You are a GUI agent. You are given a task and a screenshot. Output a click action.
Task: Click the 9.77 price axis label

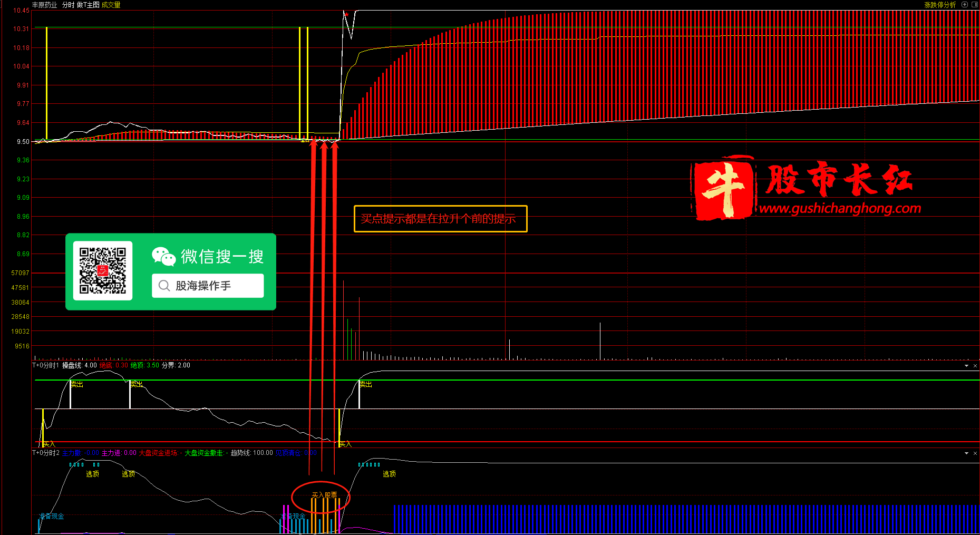coord(23,104)
